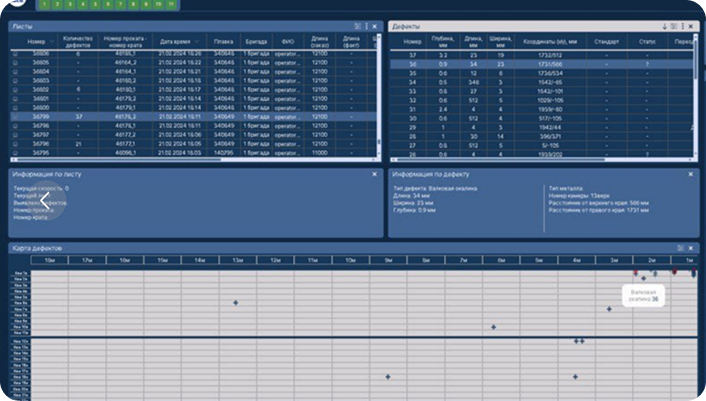Click the settings icon in Карта дефектов header
This screenshot has height=401, width=706.
coord(680,248)
